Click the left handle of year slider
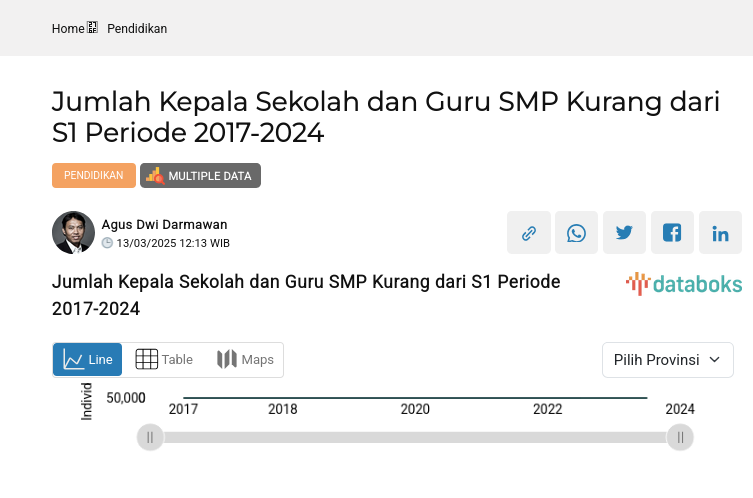The height and width of the screenshot is (498, 753). (x=150, y=437)
